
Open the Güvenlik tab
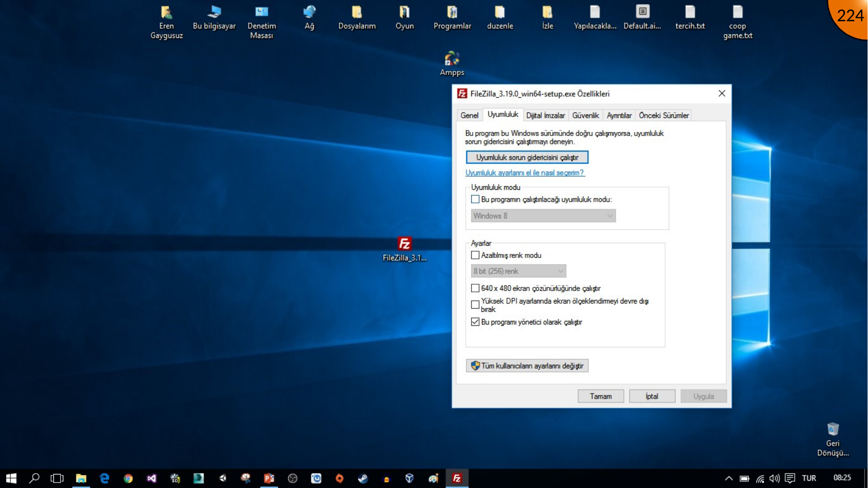[586, 116]
